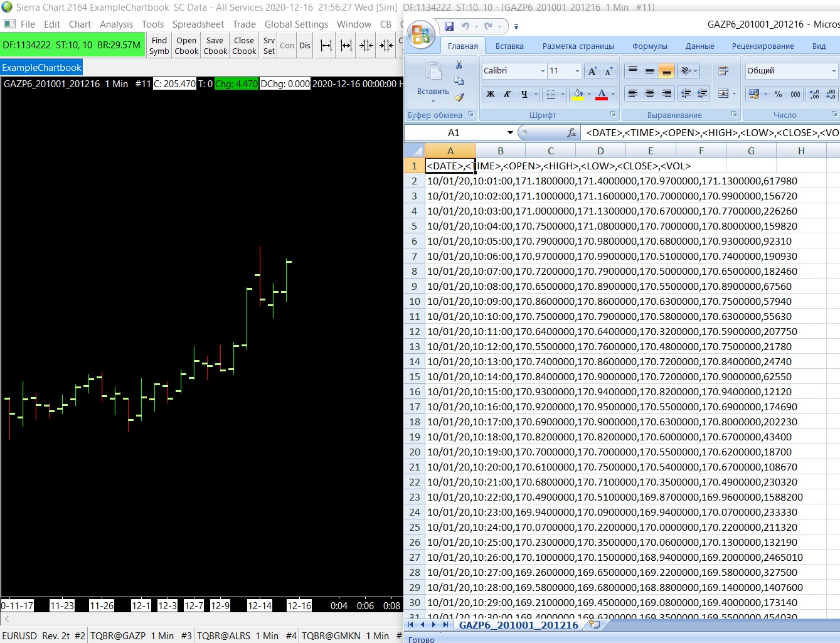Switch to the Формулы ribbon tab

click(650, 46)
